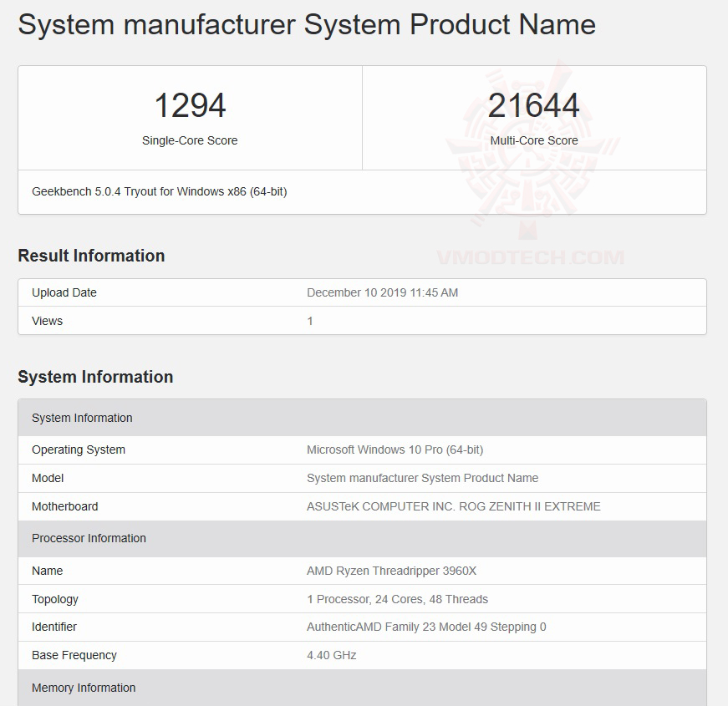The height and width of the screenshot is (706, 728).
Task: Select the Base Frequency 4.40 GHz value
Action: [331, 655]
